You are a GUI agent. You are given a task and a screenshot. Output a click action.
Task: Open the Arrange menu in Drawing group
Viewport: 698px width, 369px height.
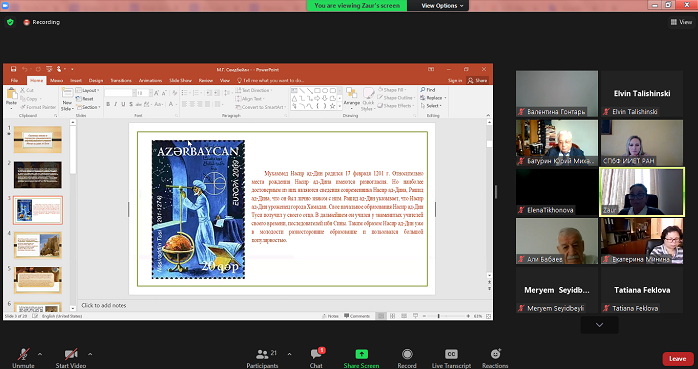point(352,98)
